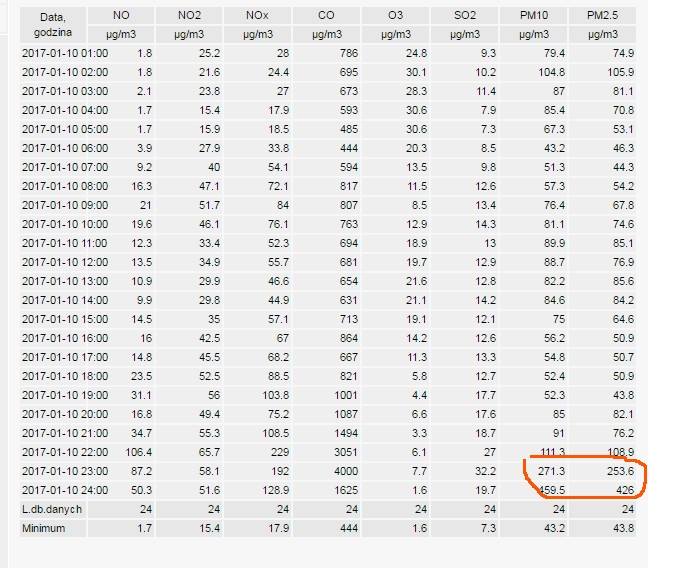Click CO value 4000 at 23:00
This screenshot has width=699, height=568.
pos(346,471)
